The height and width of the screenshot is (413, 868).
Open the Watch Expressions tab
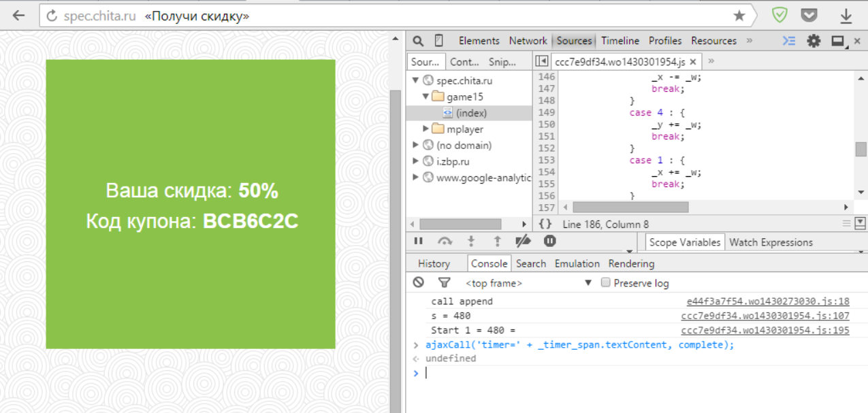771,242
